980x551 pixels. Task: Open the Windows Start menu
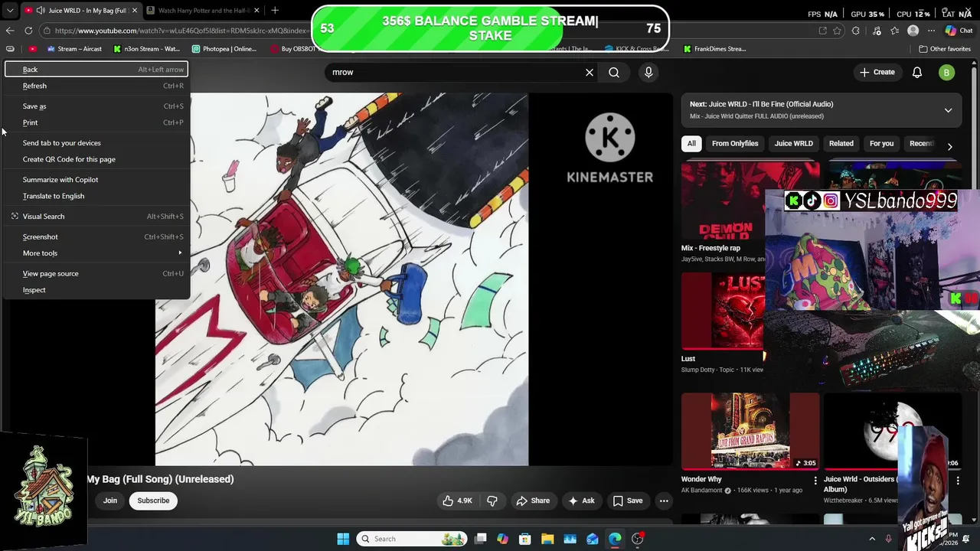(343, 539)
